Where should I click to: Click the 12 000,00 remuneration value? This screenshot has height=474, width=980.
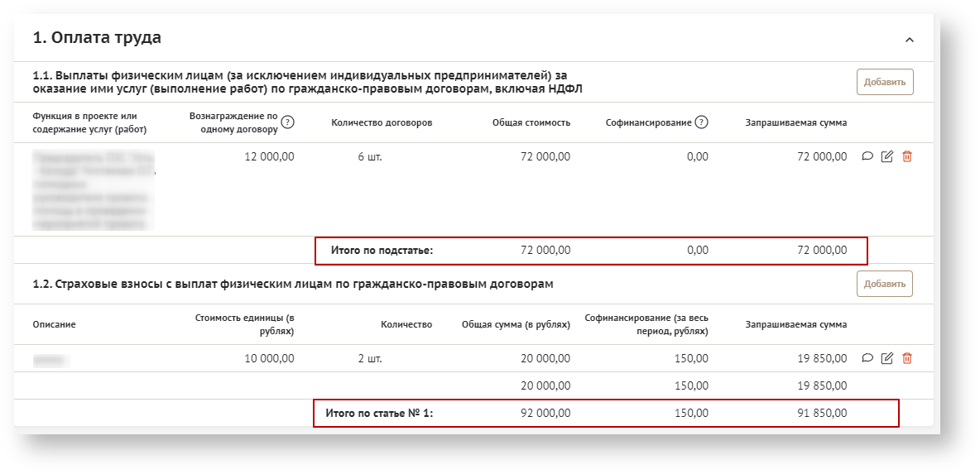tap(269, 156)
